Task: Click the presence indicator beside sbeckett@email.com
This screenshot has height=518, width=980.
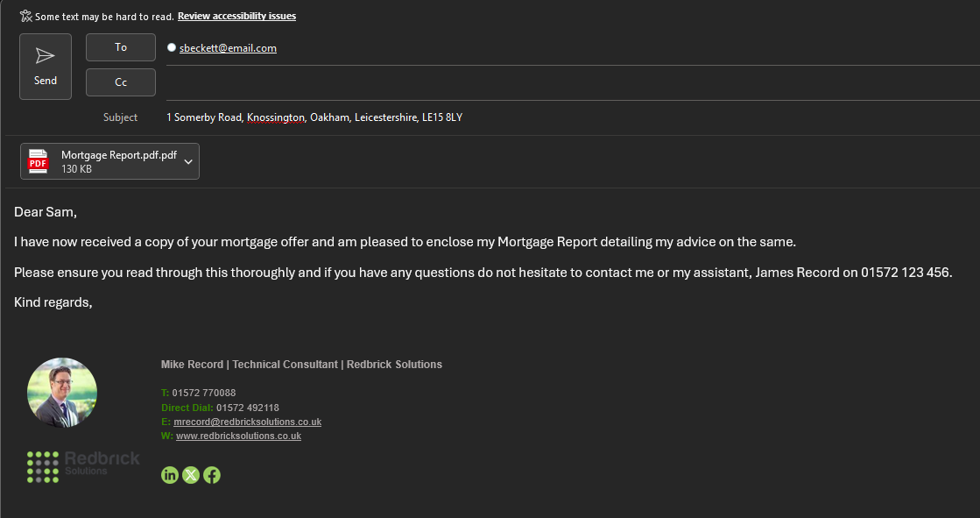Action: pyautogui.click(x=172, y=47)
